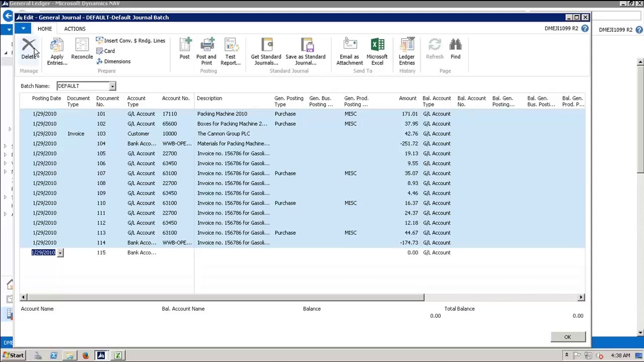Switch to the ACTIONS tab
The height and width of the screenshot is (362, 644).
click(x=74, y=29)
